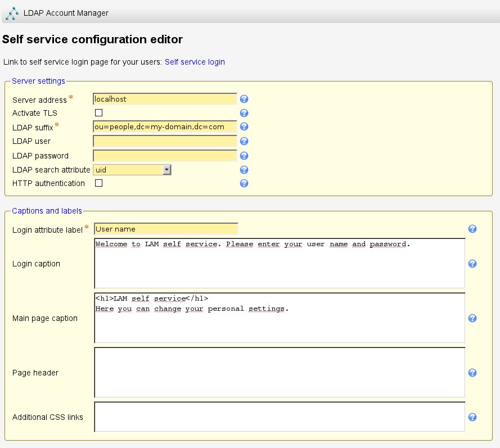Enable the Activate TLS checkbox
The width and height of the screenshot is (500, 448).
pyautogui.click(x=98, y=113)
